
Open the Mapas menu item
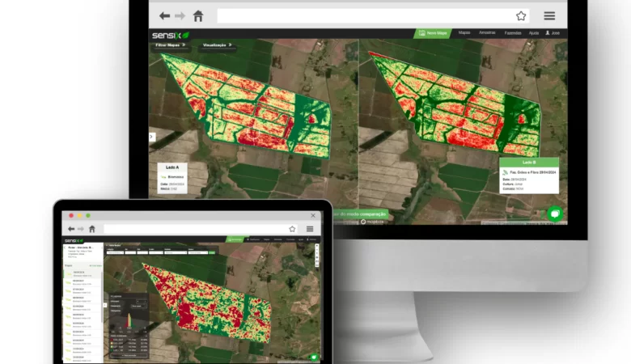(x=464, y=33)
